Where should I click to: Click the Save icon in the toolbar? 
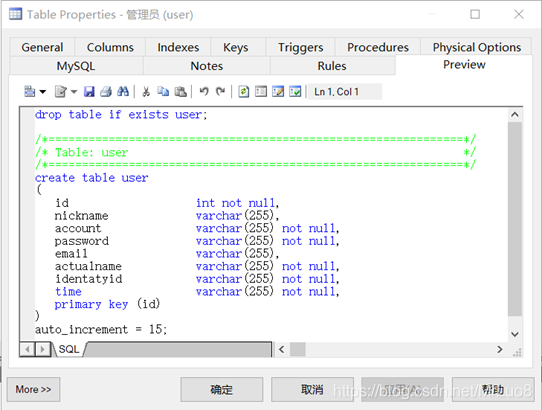89,92
